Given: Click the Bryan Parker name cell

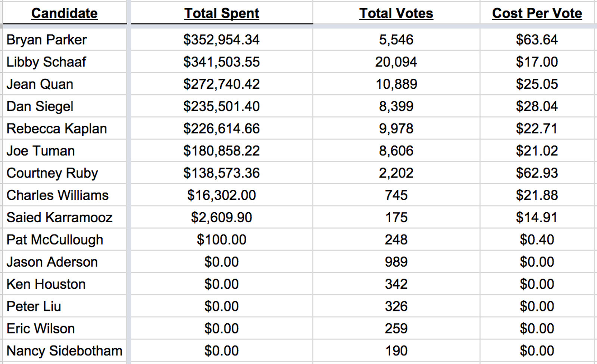Looking at the screenshot, I should tap(47, 40).
